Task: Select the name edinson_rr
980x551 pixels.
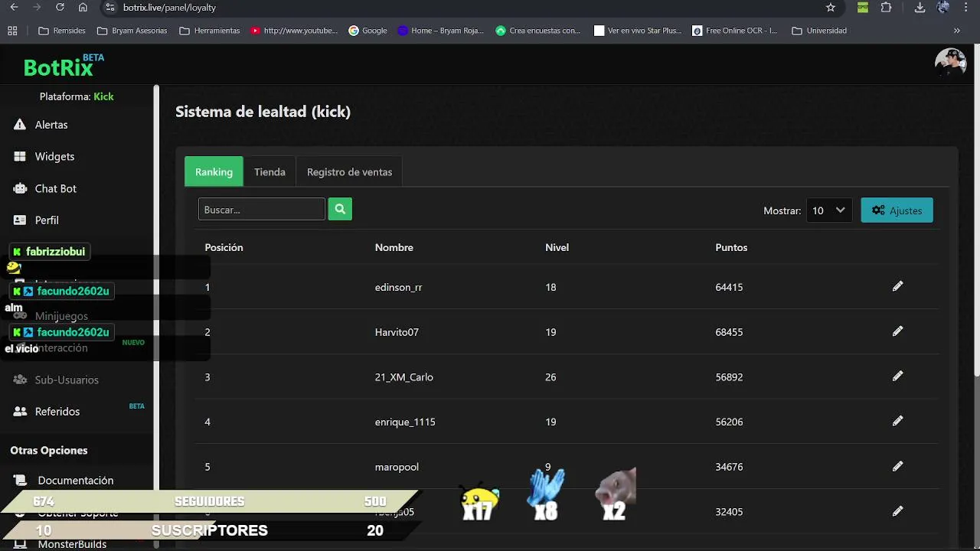Action: (x=398, y=287)
